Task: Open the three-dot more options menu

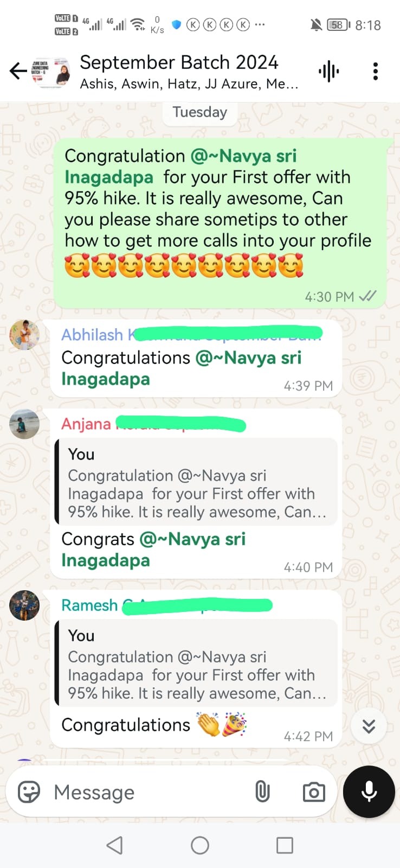Action: pos(375,71)
